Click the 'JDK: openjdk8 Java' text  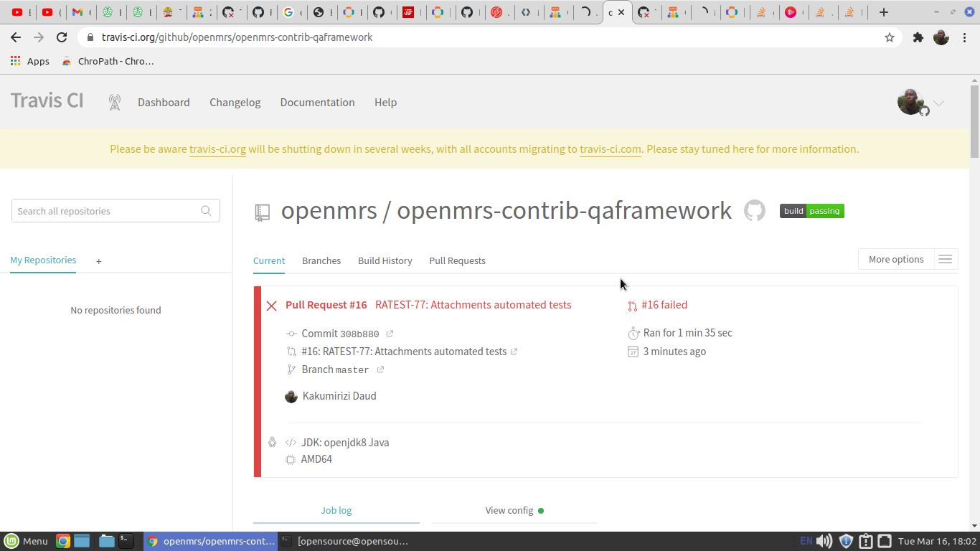click(x=345, y=443)
